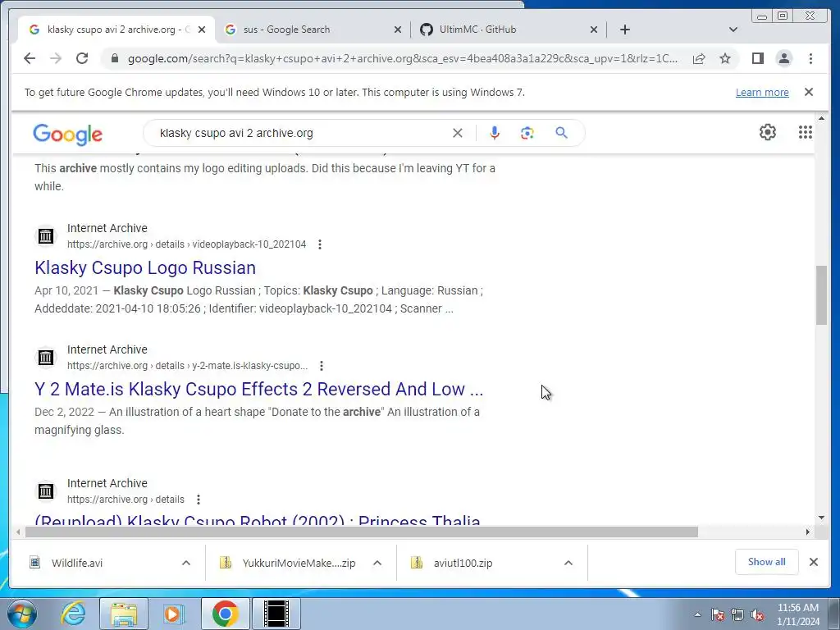Open the YukkuriMovieMake zip download
The image size is (840, 630).
(299, 563)
